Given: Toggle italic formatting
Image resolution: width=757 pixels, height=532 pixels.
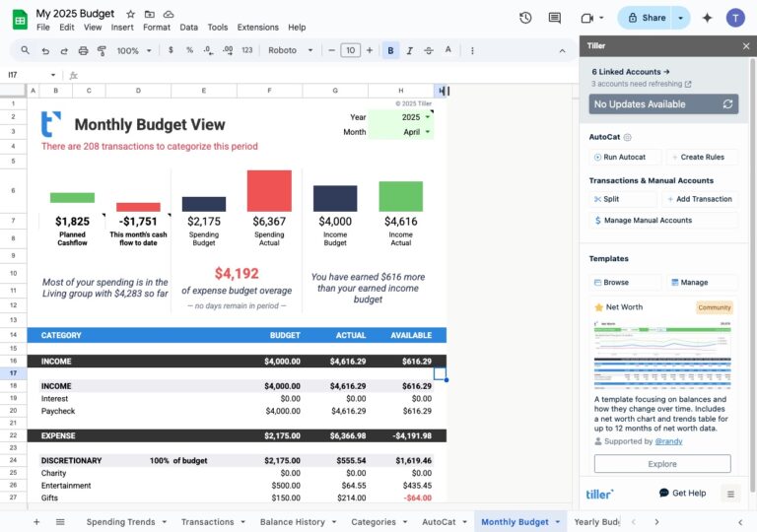Looking at the screenshot, I should tap(409, 50).
